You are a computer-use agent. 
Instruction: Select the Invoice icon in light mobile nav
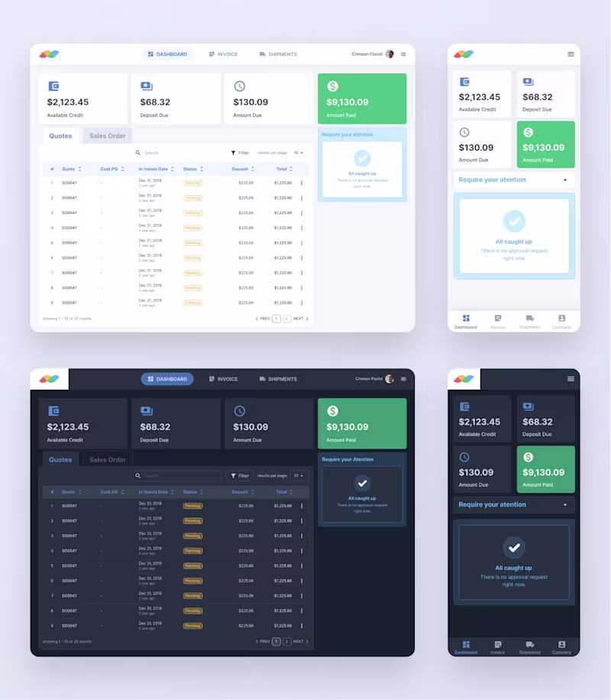[498, 319]
